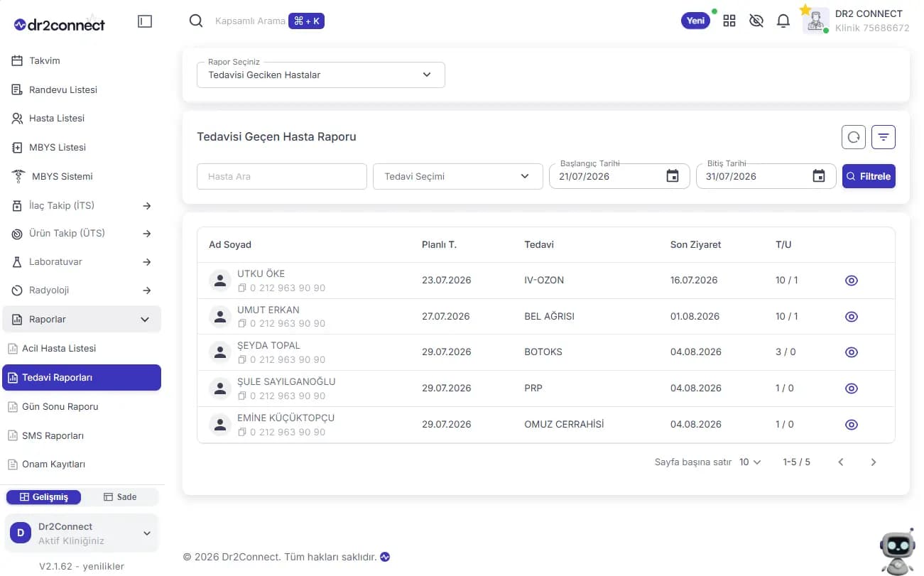924x576 pixels.
Task: Expand the İlaç Takip (İTS) menu
Action: pyautogui.click(x=82, y=206)
